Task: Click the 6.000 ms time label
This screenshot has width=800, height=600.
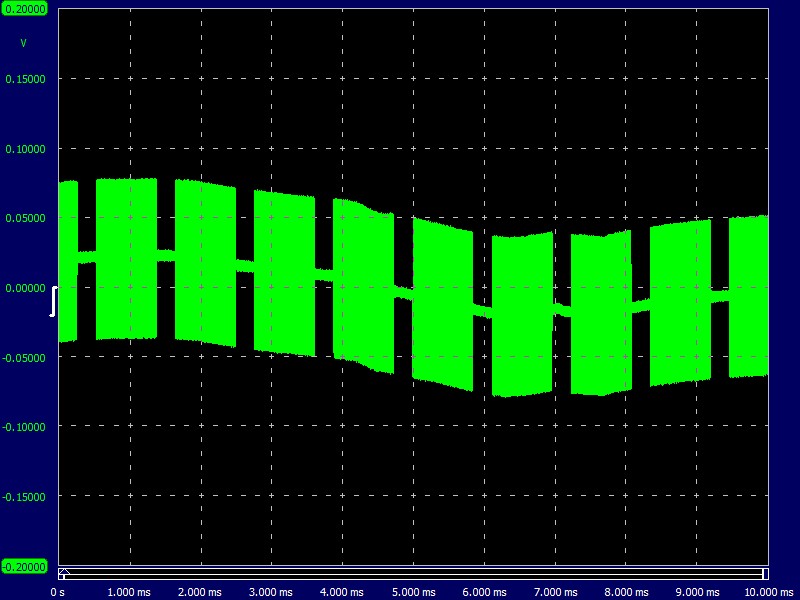Action: 484,592
